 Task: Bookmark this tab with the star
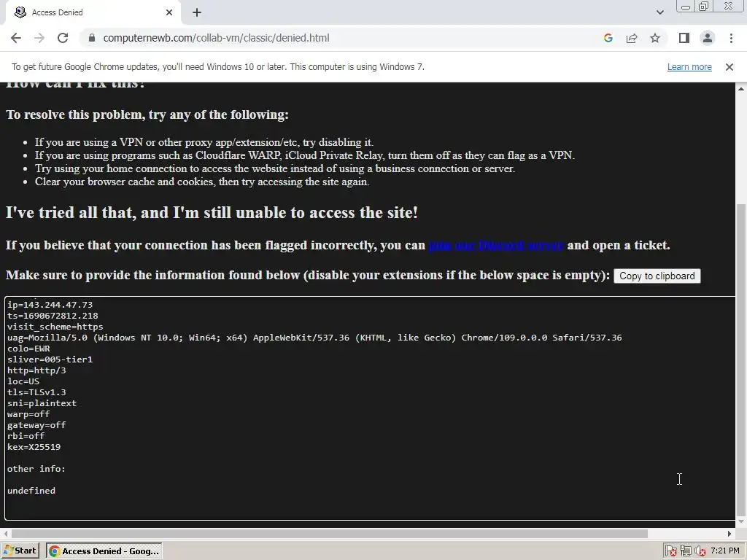[x=655, y=38]
